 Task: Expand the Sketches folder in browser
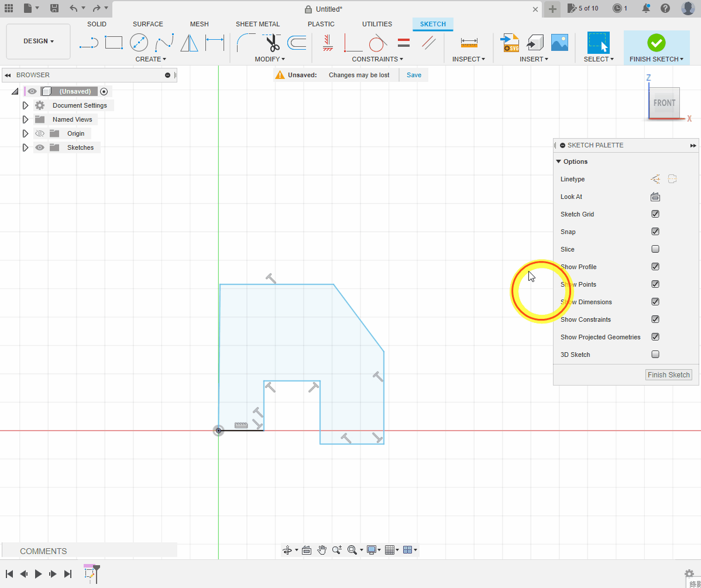[25, 147]
